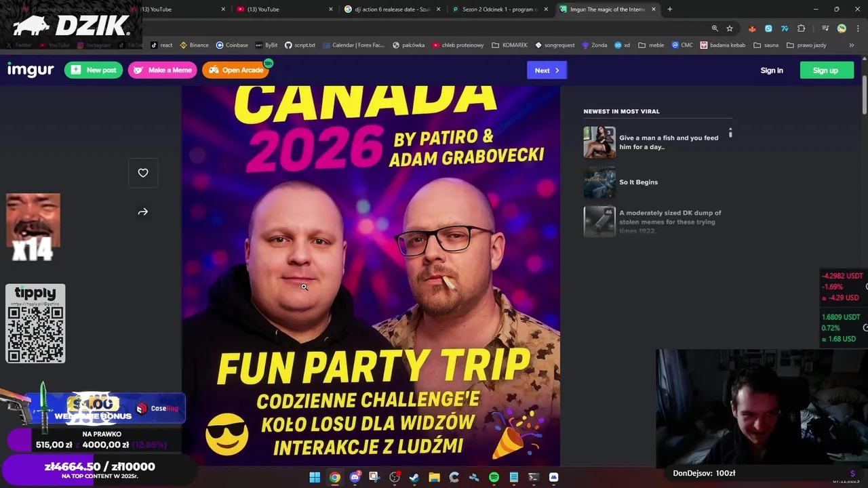Favorite the post with heart icon
This screenshot has height=488, width=868.
(x=143, y=173)
